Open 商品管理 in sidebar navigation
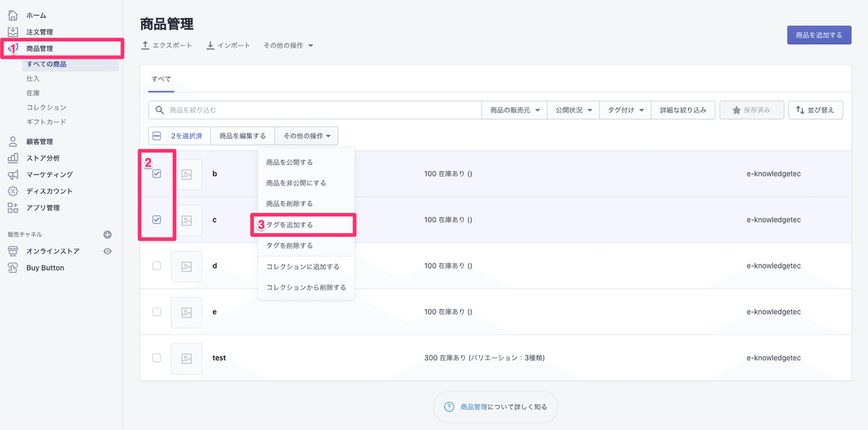Image resolution: width=868 pixels, height=430 pixels. coord(40,49)
